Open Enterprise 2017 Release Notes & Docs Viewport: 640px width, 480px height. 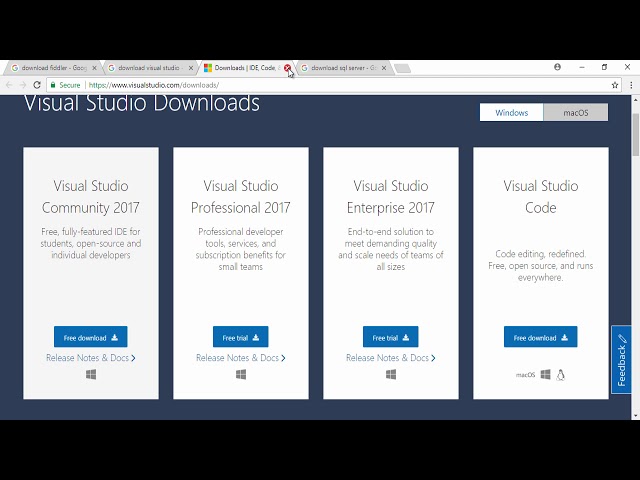(x=391, y=358)
